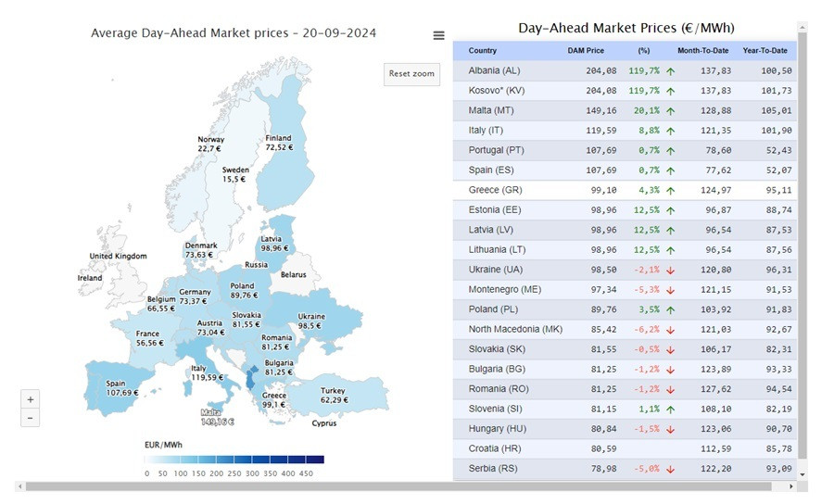Screen dimensions: 834x504
Task: Select the Kosovo* (KV) row
Action: (625, 91)
